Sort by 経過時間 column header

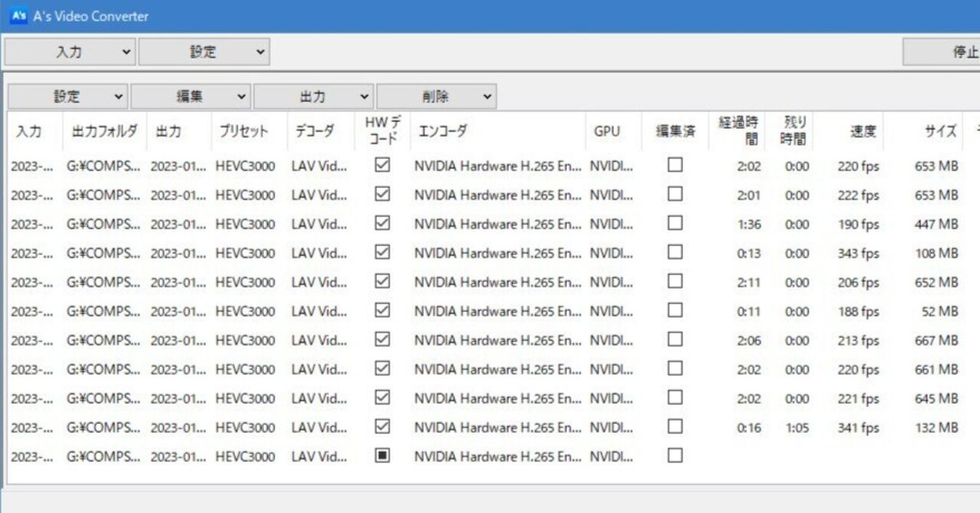click(x=737, y=131)
